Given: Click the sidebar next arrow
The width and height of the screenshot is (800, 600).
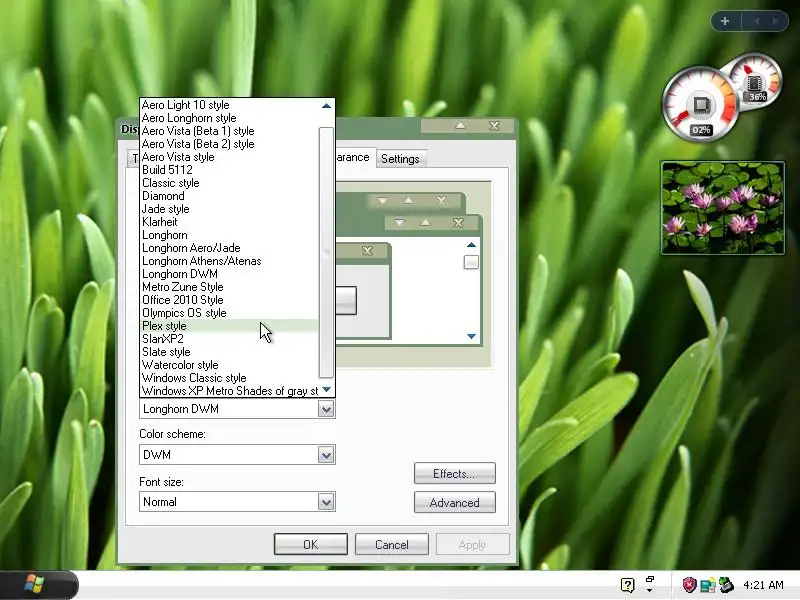Looking at the screenshot, I should click(775, 21).
